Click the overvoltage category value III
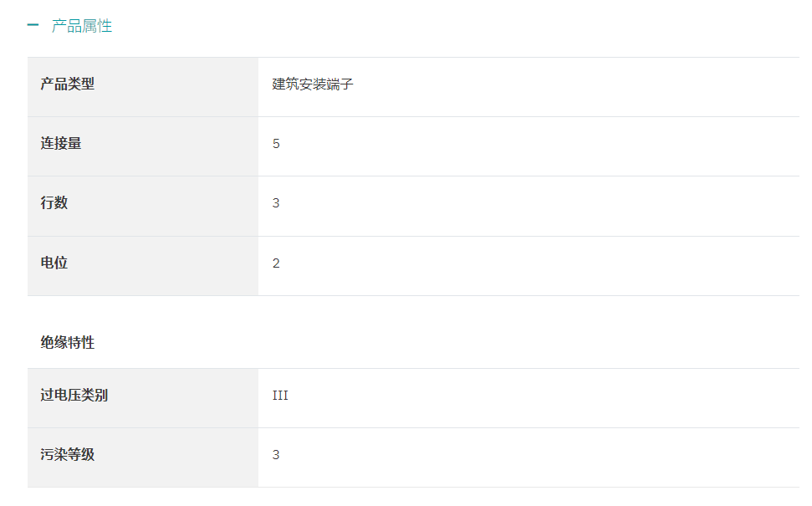 [280, 396]
